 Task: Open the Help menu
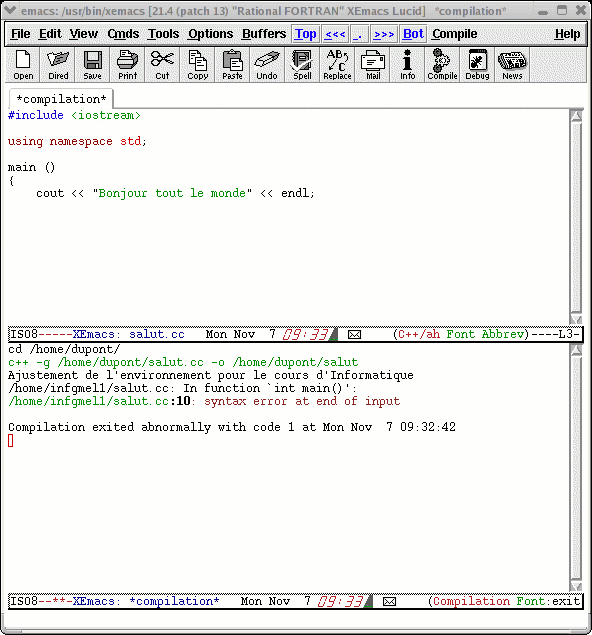[567, 34]
